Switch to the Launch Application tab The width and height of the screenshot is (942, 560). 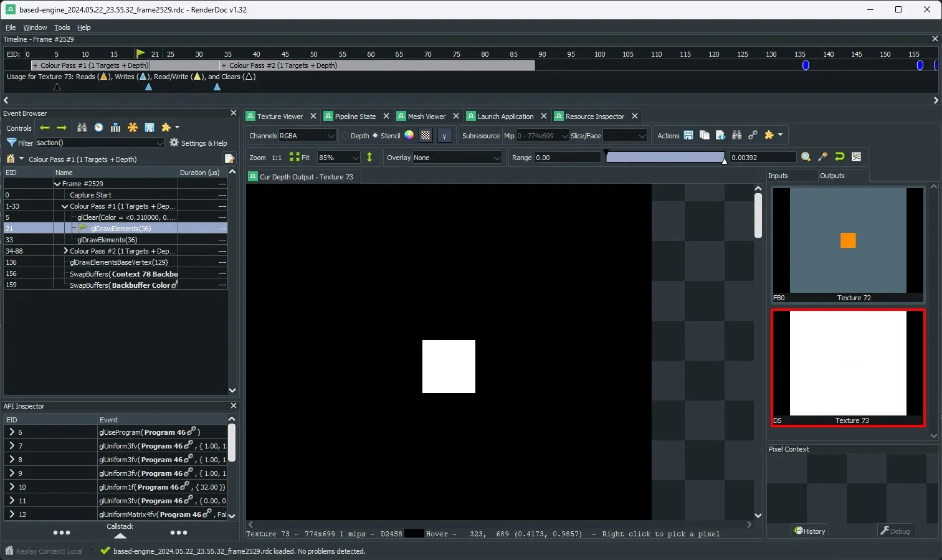click(x=505, y=116)
